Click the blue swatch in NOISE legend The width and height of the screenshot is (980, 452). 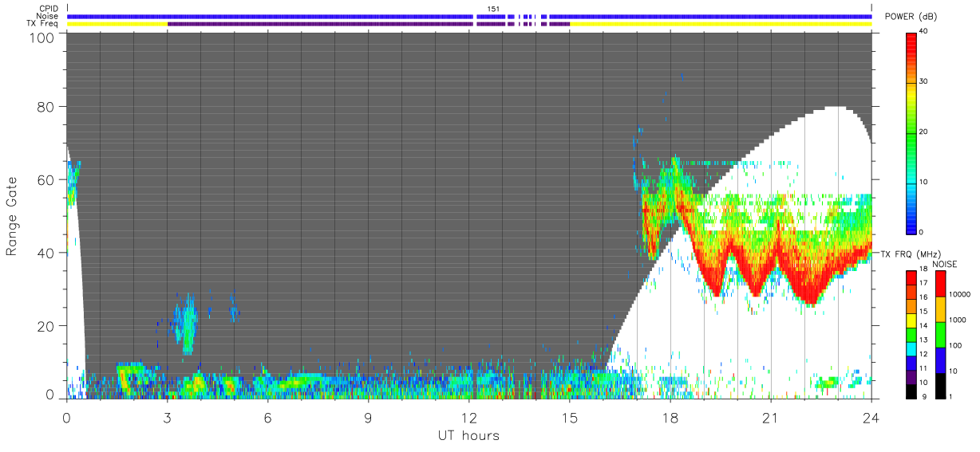[942, 360]
